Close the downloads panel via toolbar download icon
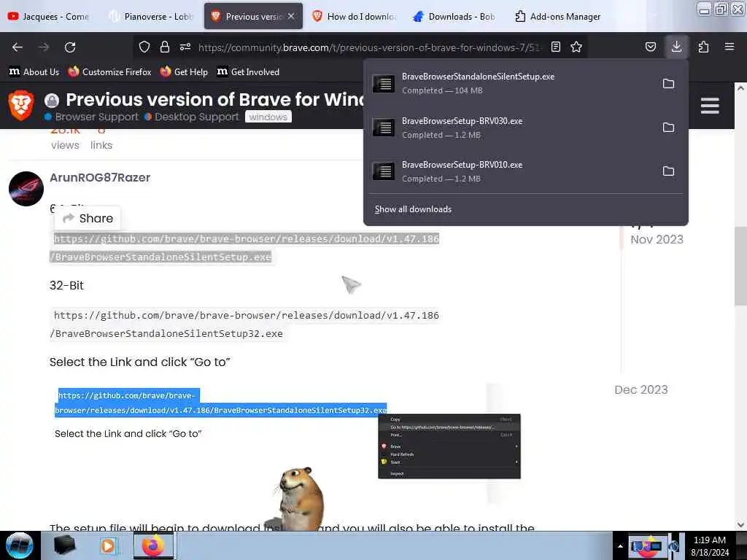This screenshot has width=747, height=560. [x=676, y=47]
